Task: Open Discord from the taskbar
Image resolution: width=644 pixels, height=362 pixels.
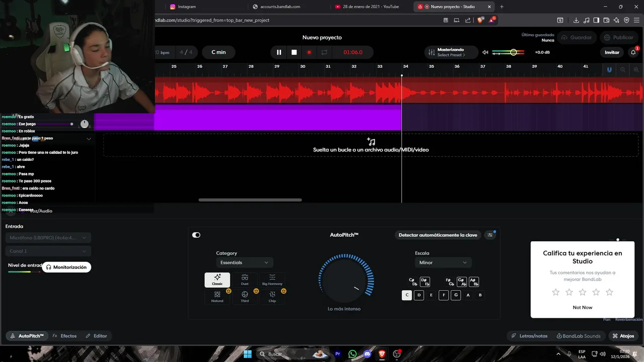Action: (367, 354)
